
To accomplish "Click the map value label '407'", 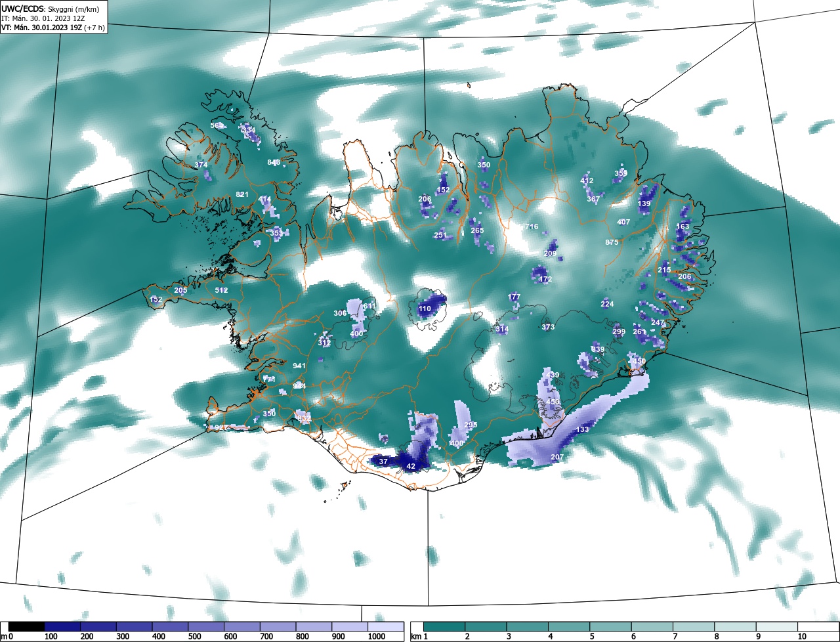I will (623, 222).
